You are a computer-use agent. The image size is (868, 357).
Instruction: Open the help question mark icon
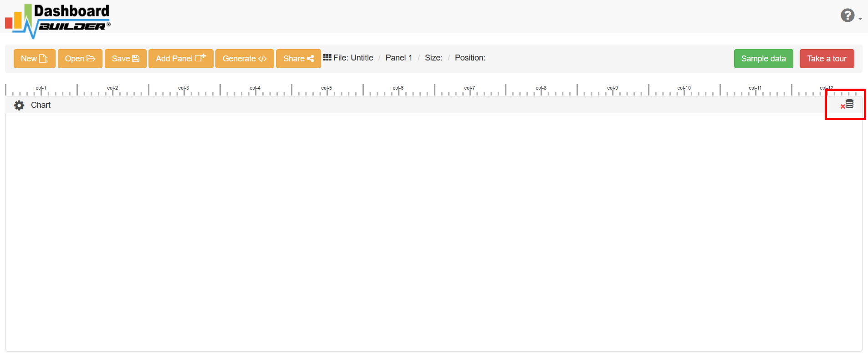point(847,16)
